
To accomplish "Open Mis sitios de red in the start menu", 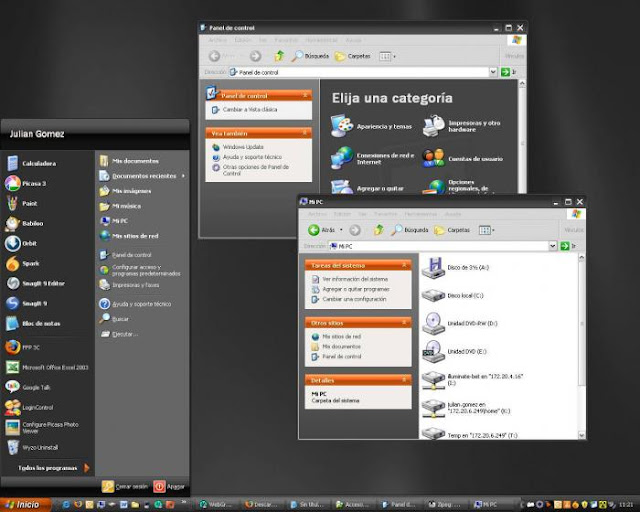I will tap(129, 236).
